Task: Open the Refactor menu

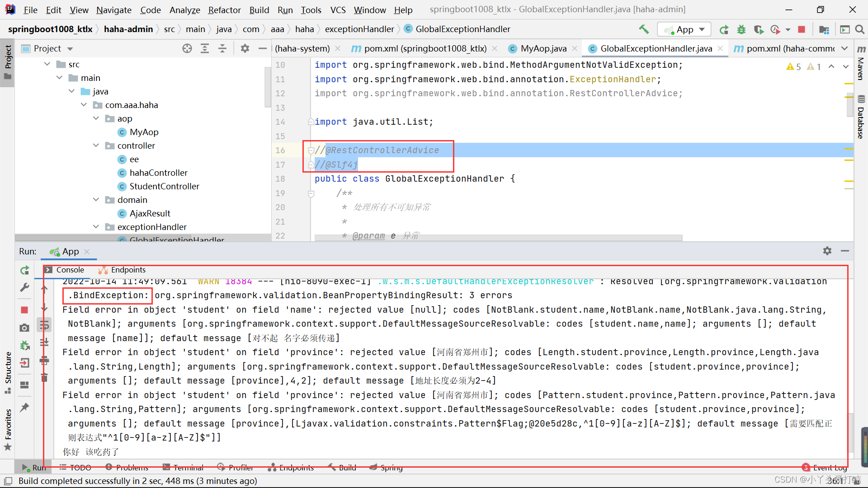Action: [x=224, y=10]
